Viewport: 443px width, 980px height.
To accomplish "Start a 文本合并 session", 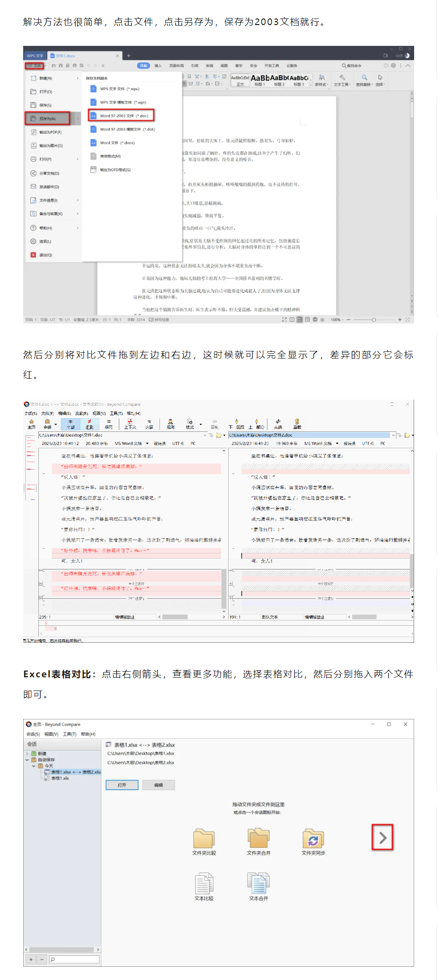I will 259,887.
